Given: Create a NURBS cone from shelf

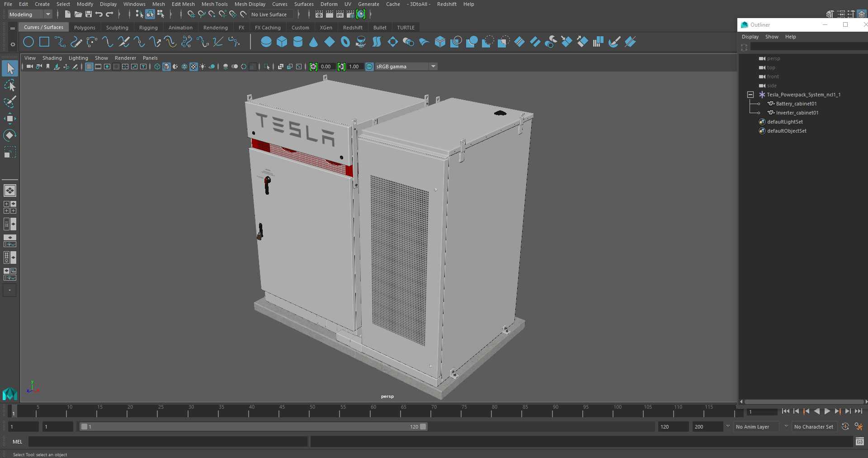Looking at the screenshot, I should [x=314, y=42].
